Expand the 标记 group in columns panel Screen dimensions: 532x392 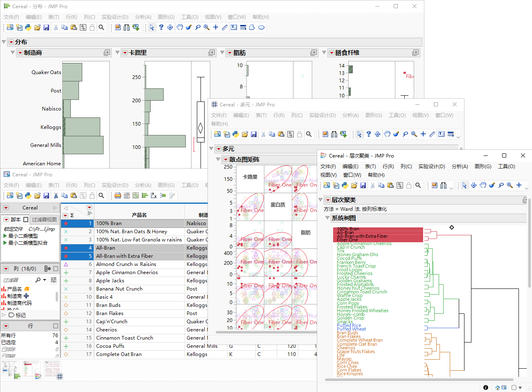coord(4,315)
